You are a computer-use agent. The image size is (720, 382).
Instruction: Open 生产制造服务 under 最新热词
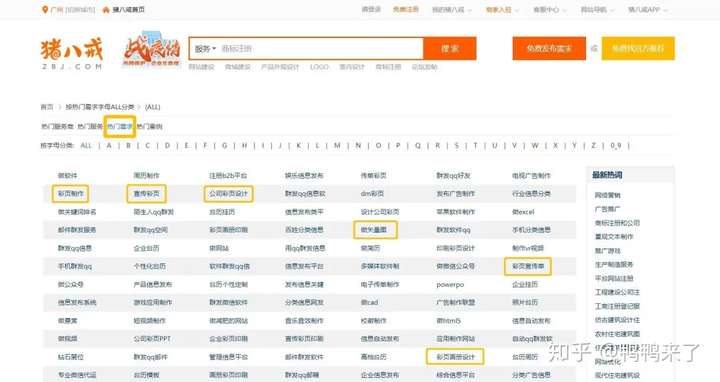(614, 264)
